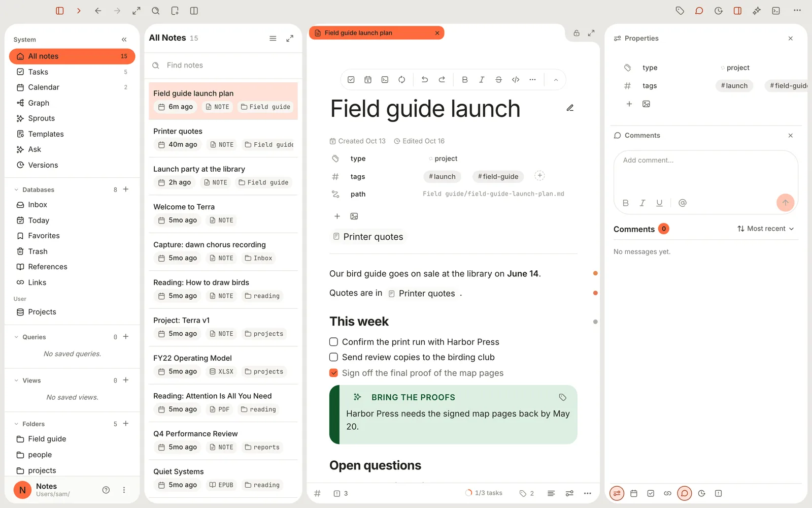Screen dimensions: 812x508
Task: Open the search magnifier in top toolbar
Action: pos(156,11)
